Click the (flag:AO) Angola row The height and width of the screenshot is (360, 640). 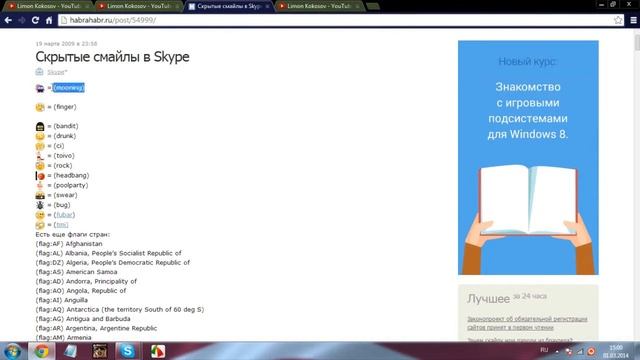coord(81,291)
